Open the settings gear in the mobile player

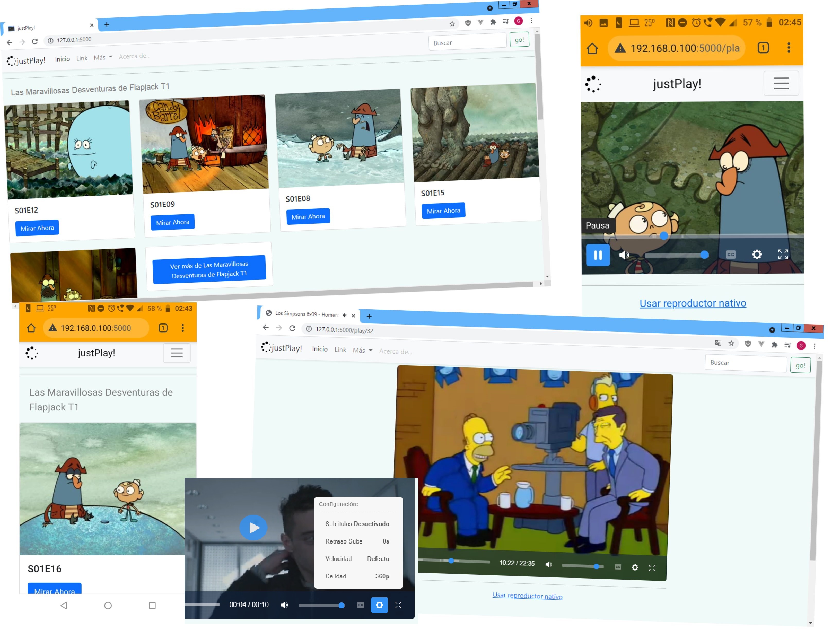pyautogui.click(x=757, y=255)
